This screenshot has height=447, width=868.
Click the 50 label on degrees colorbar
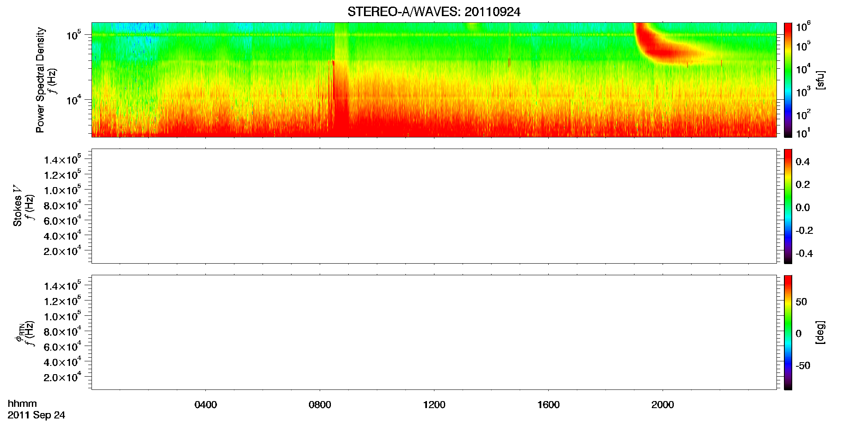(801, 302)
